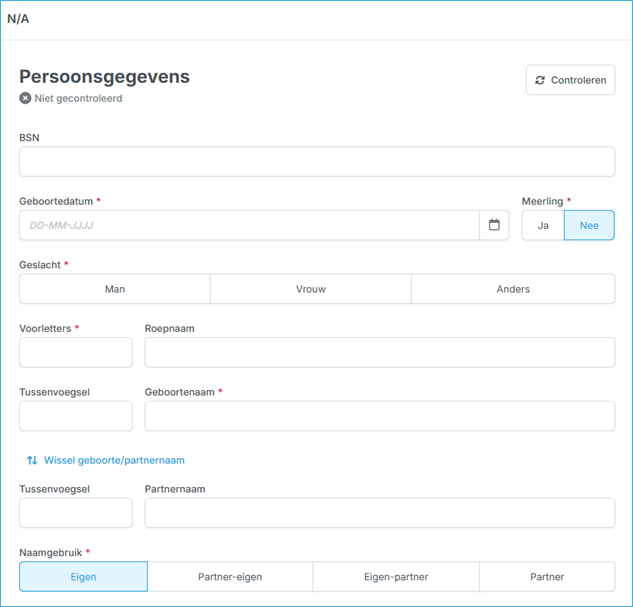
Task: Set Naamgebruik to Eigen
Action: pos(83,577)
